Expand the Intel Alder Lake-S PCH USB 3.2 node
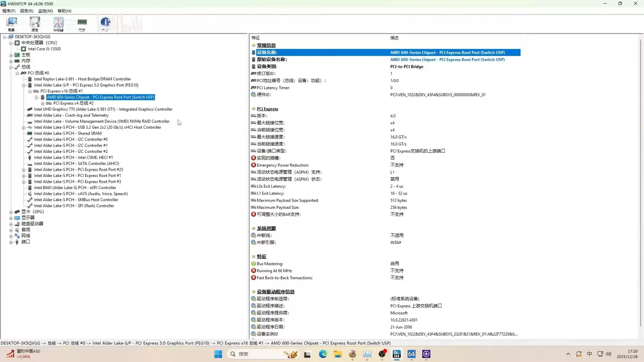The width and height of the screenshot is (644, 362). tap(24, 127)
